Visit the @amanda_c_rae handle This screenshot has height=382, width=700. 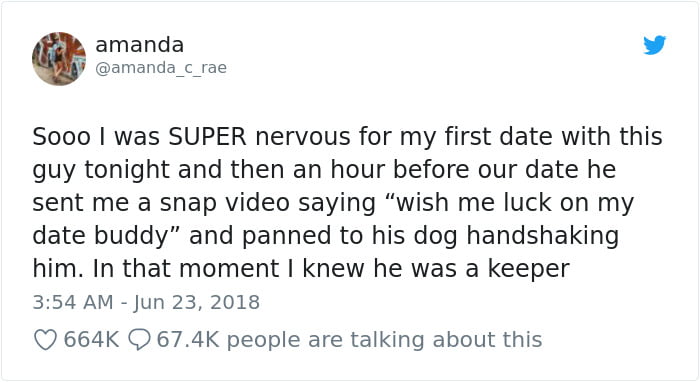click(161, 68)
